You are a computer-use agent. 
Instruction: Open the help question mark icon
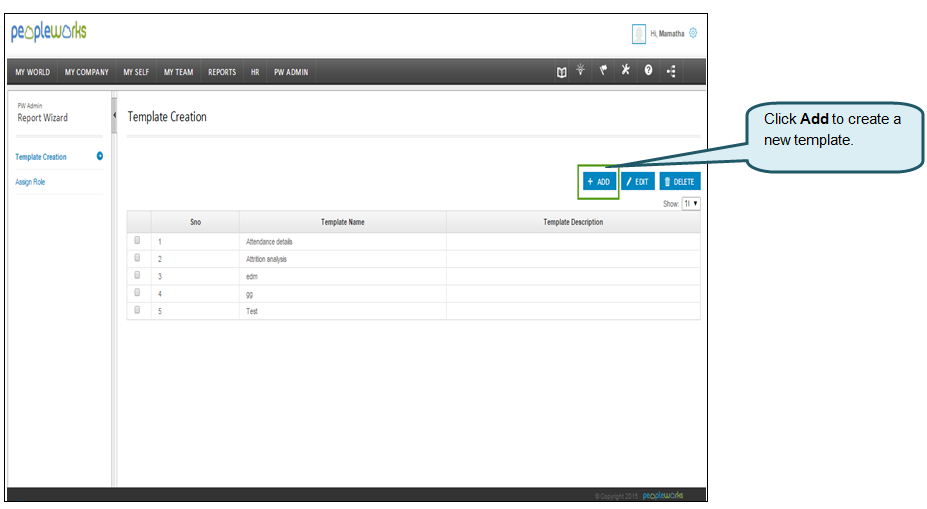[648, 72]
